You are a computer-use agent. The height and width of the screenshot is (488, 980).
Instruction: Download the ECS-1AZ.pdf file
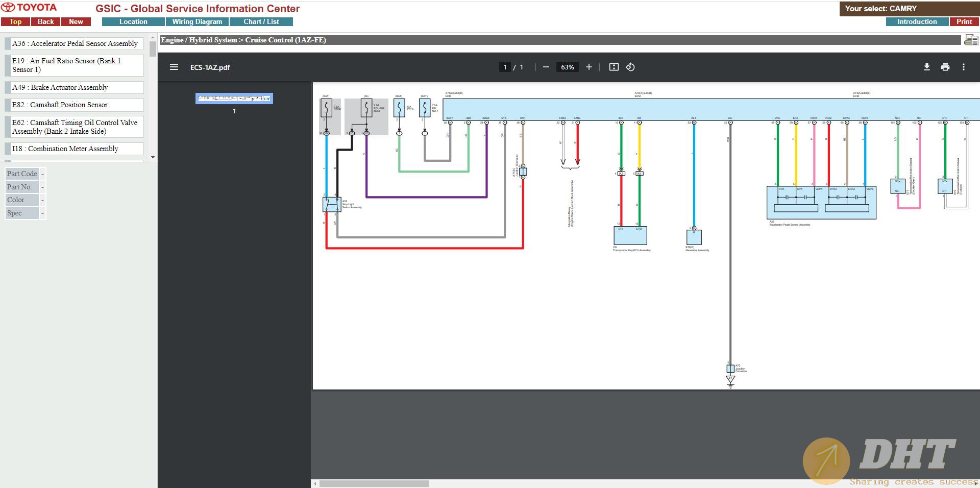coord(927,67)
